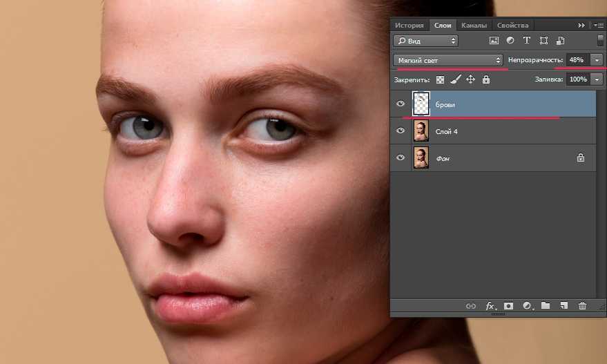Open the Заливка slider arrow
The image size is (607, 364).
point(597,79)
